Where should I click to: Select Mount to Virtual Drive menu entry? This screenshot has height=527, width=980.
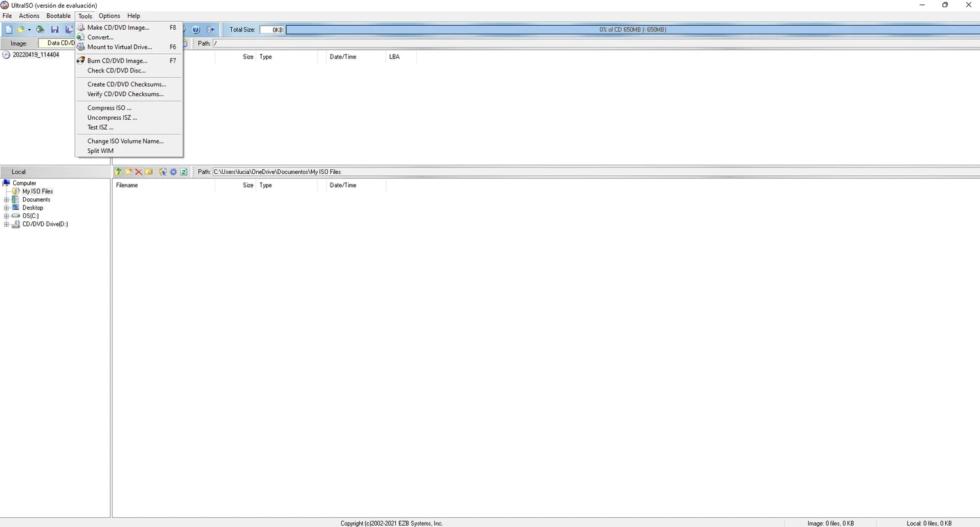click(119, 47)
